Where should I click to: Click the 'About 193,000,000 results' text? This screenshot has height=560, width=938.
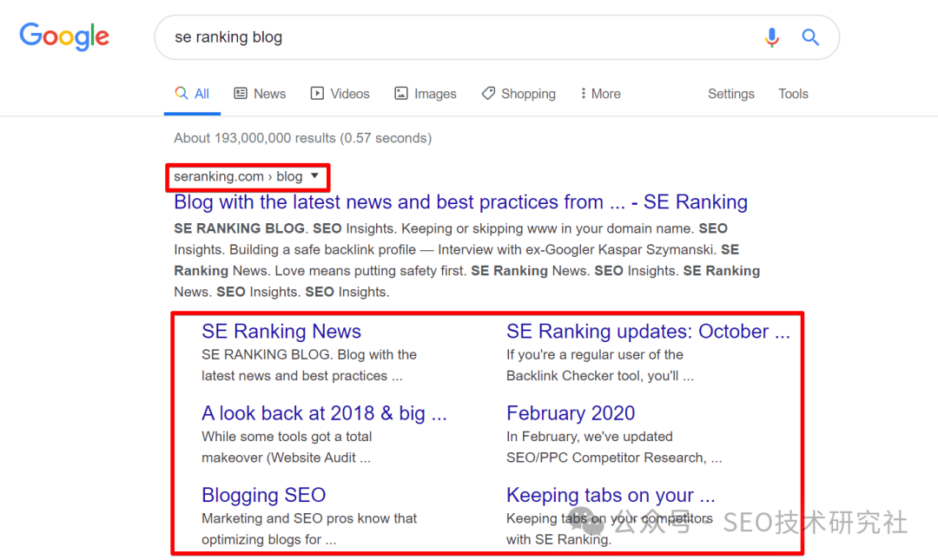[303, 138]
